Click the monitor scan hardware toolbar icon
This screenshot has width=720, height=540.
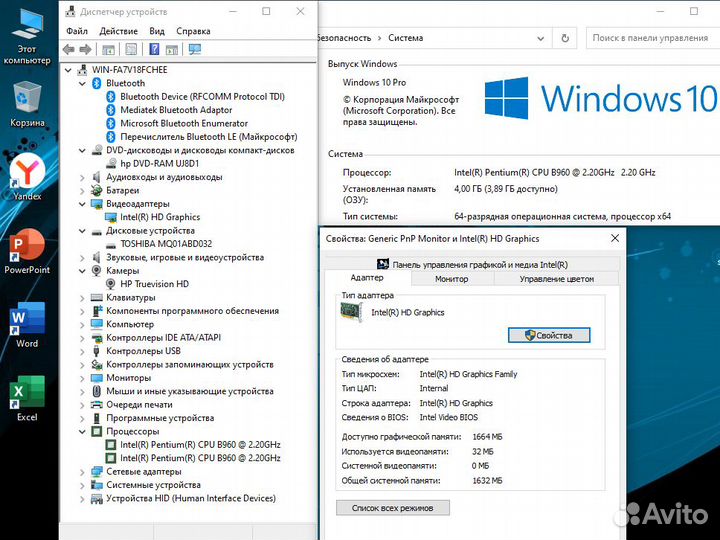tap(195, 50)
